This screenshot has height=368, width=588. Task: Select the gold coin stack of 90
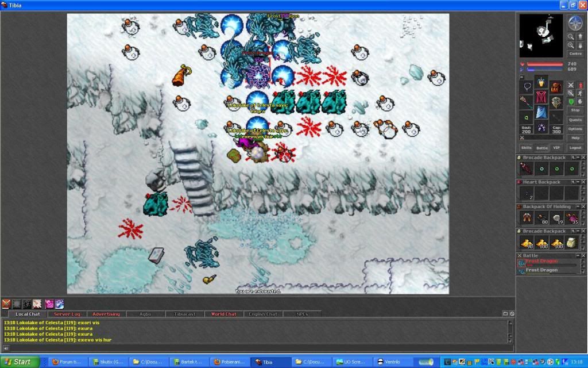tap(526, 243)
